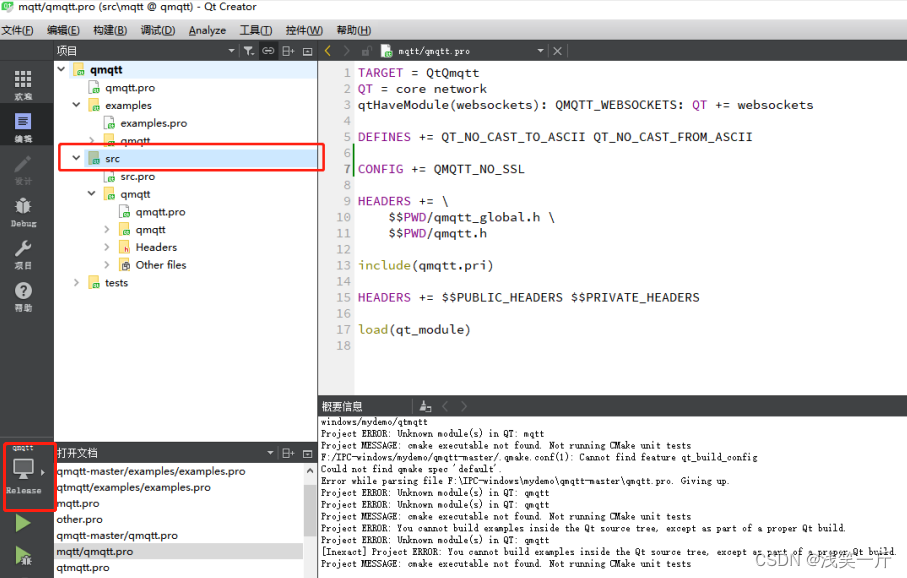Image resolution: width=907 pixels, height=578 pixels.
Task: Open Debug mode with bug icon
Action: 23,212
